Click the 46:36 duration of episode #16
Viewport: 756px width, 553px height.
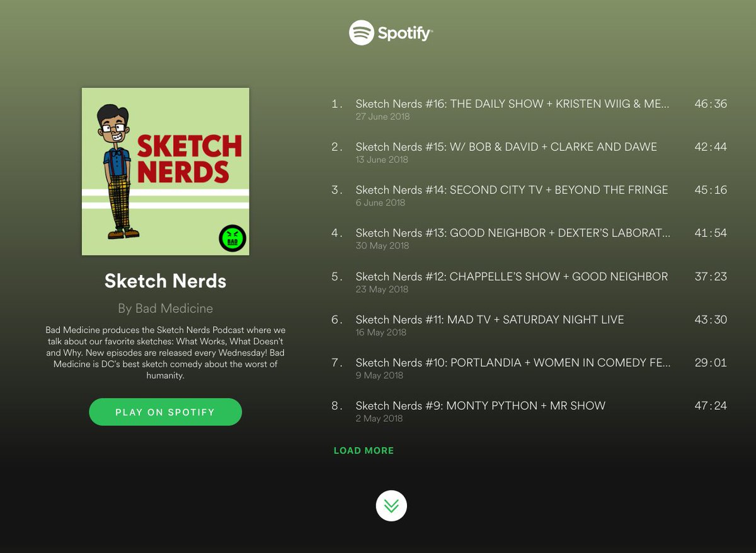711,103
